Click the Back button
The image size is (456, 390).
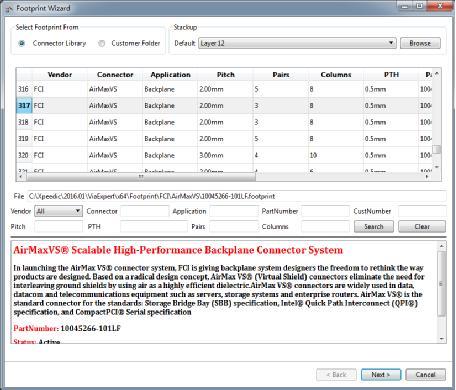pyautogui.click(x=336, y=375)
